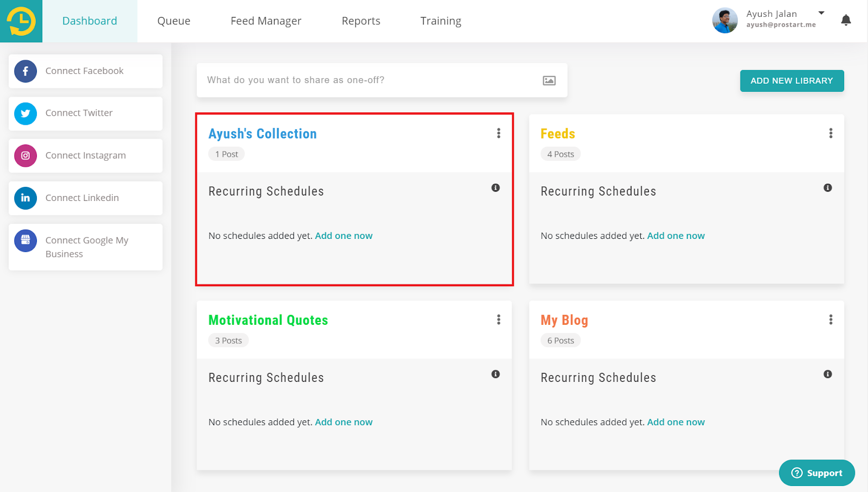Click the LinkedIn icon in sidebar

25,198
